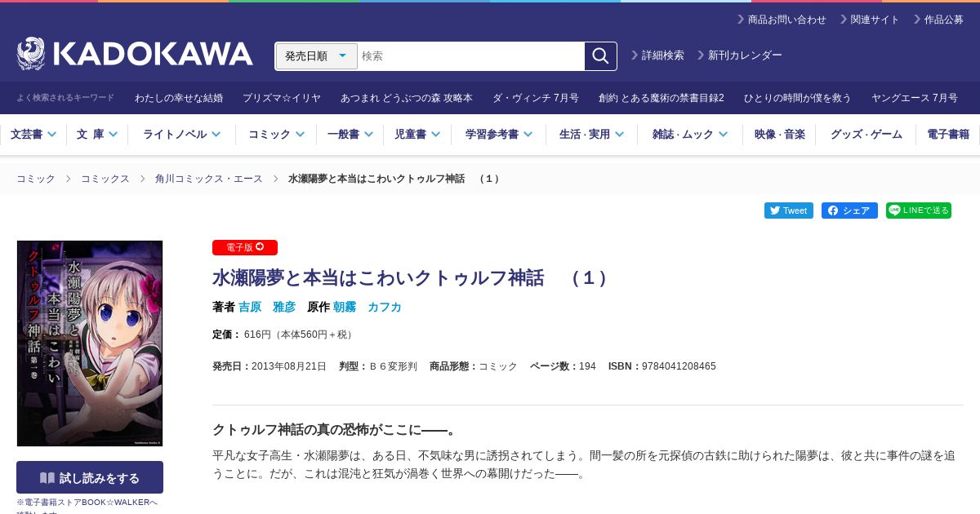Expand the 一般書 menu
The image size is (980, 514).
pos(350,135)
